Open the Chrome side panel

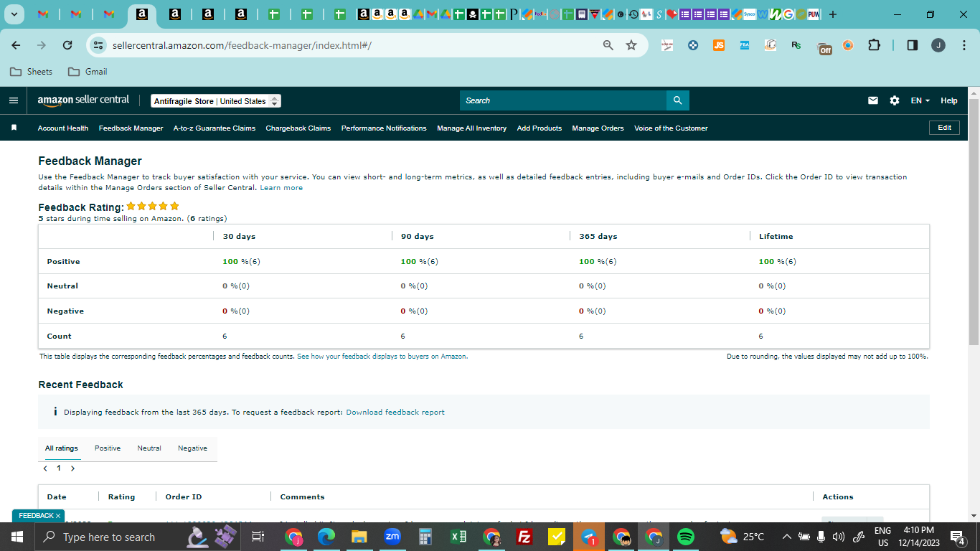tap(913, 45)
